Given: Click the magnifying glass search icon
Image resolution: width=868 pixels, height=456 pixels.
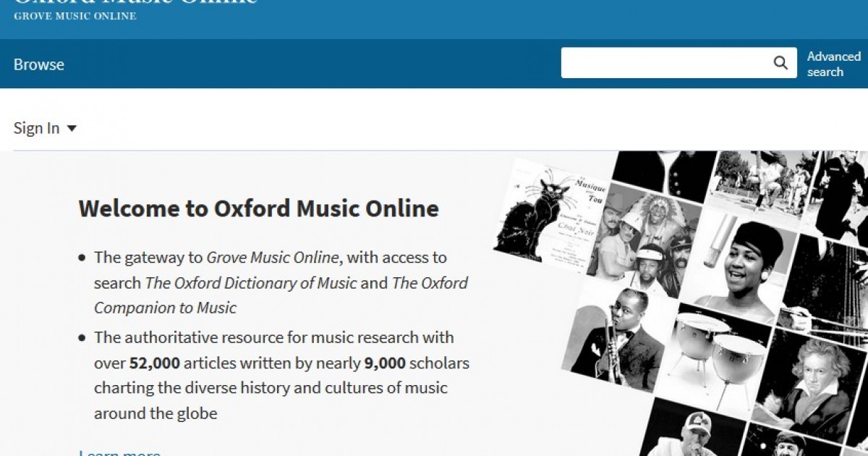Looking at the screenshot, I should [780, 63].
